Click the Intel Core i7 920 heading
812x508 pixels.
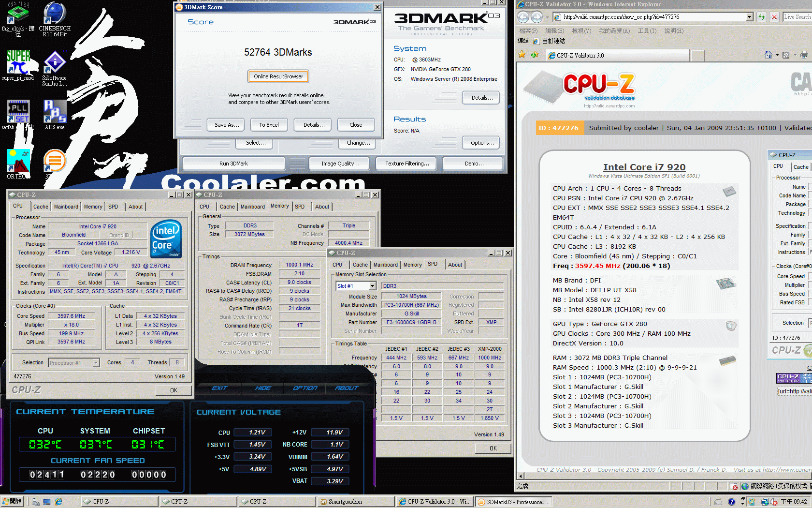pos(644,167)
